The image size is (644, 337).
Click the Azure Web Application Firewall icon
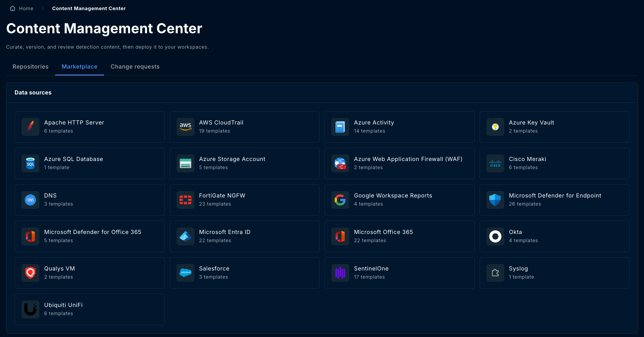(x=340, y=163)
